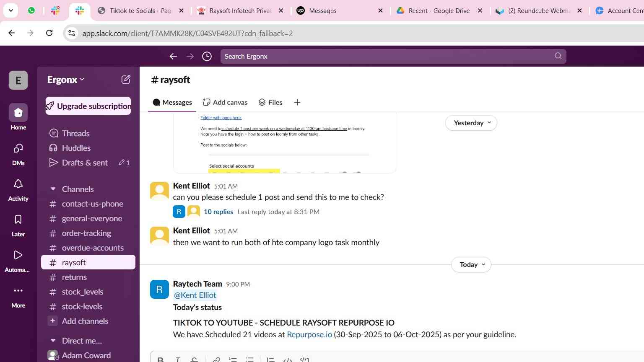Open Slack history clock icon
The image size is (644, 362).
point(207,56)
